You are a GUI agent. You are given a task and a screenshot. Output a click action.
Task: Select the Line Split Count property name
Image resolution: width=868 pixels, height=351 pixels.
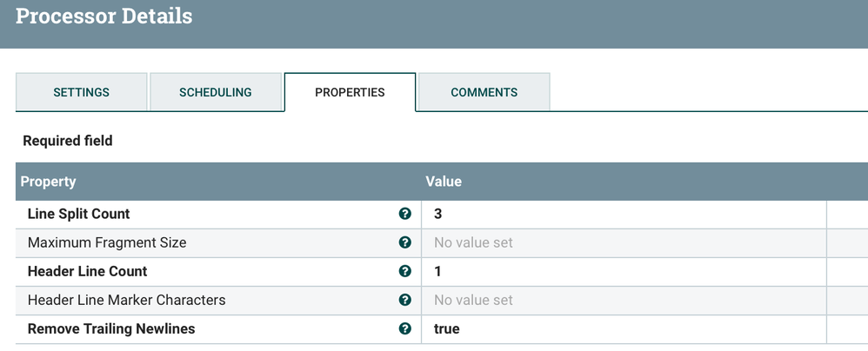click(x=79, y=214)
